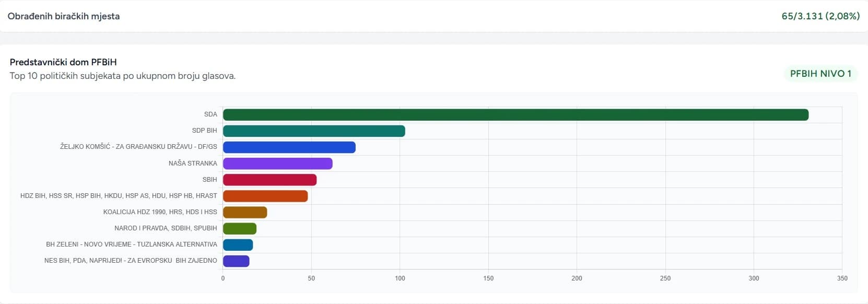868x304 pixels.
Task: Click the "SDA" party label
Action: (210, 114)
